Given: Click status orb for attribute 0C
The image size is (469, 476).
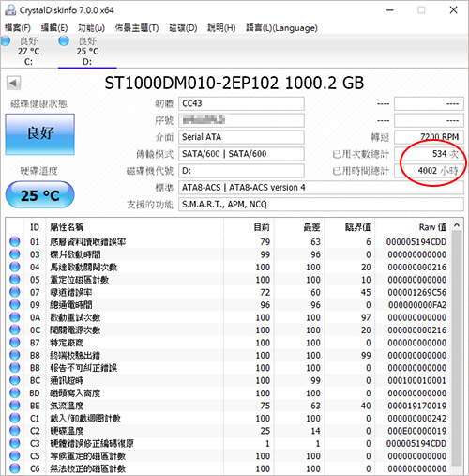Looking at the screenshot, I should click(14, 330).
